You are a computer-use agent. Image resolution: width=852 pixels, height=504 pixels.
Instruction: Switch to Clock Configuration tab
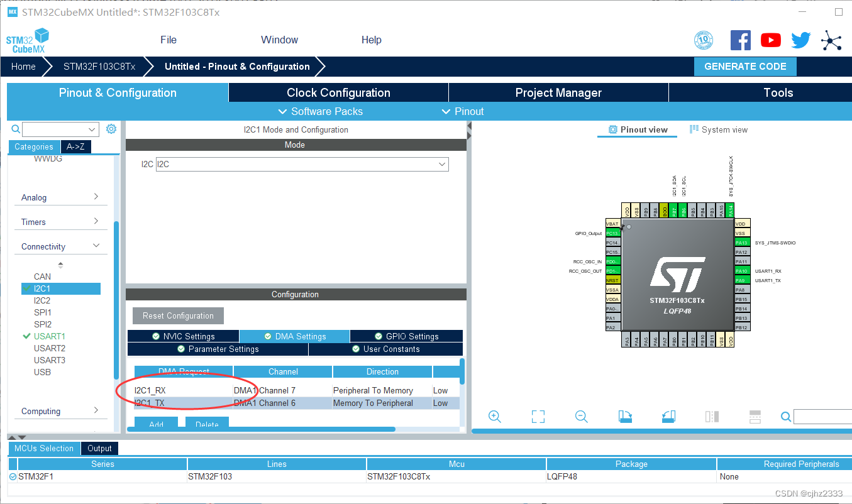coord(338,92)
